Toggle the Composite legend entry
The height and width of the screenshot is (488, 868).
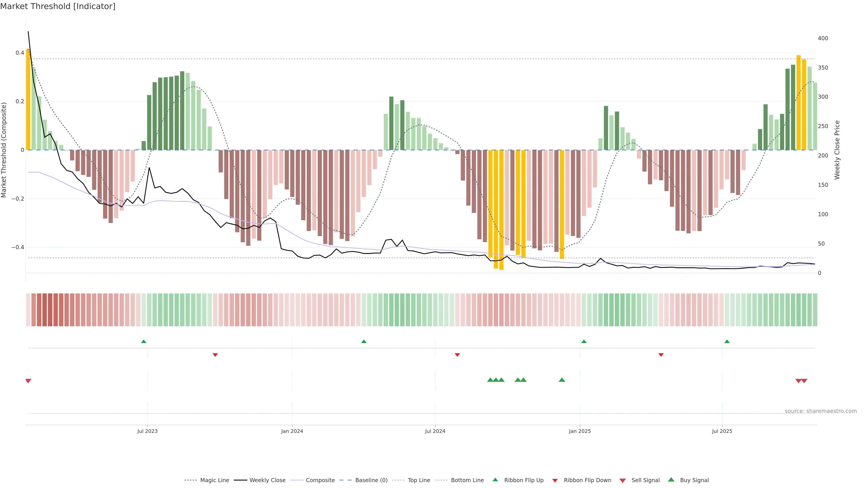[x=320, y=480]
